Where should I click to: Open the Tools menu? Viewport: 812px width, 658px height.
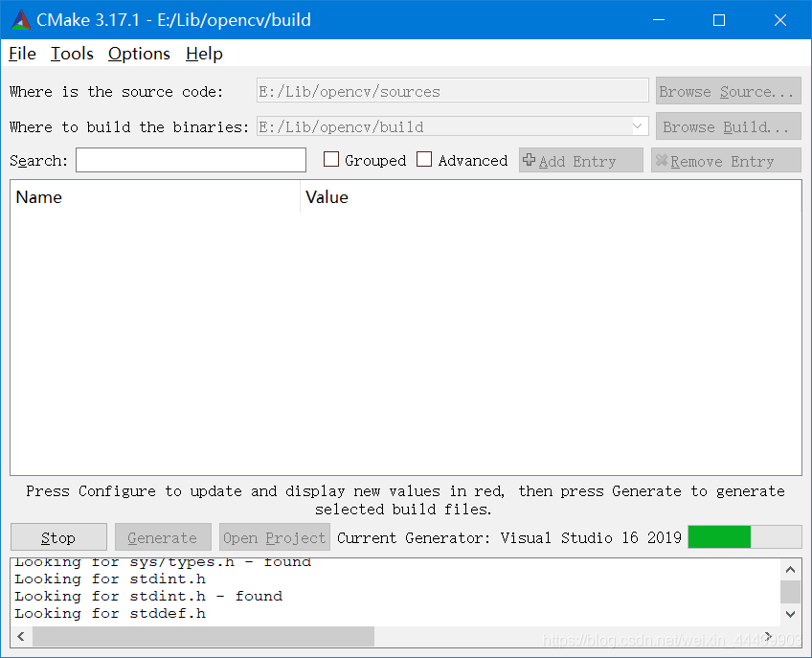coord(72,54)
